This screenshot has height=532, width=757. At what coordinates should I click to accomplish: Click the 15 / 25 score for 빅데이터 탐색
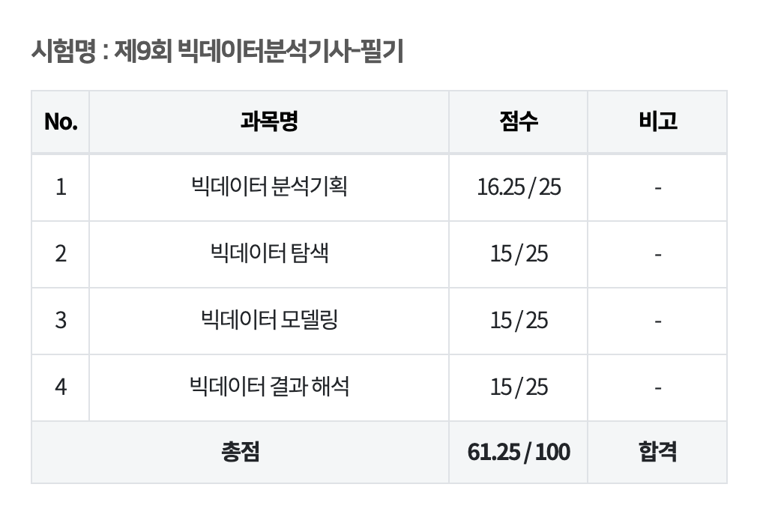(519, 254)
